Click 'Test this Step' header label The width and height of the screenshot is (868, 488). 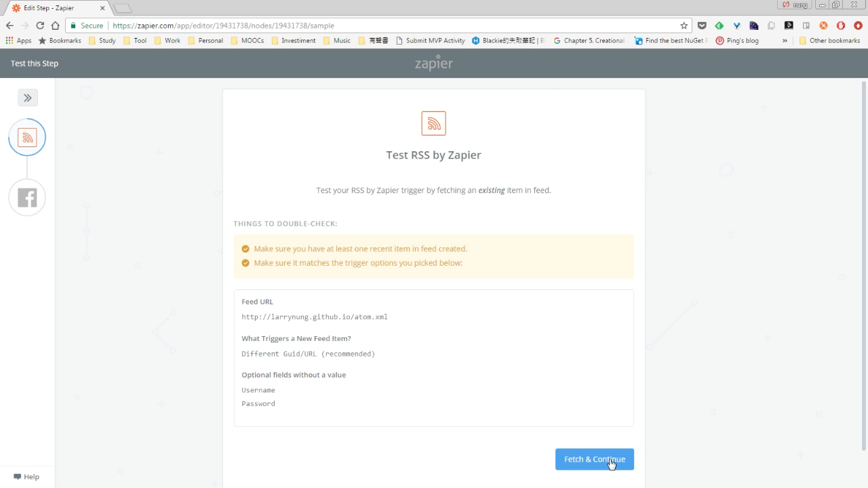35,63
